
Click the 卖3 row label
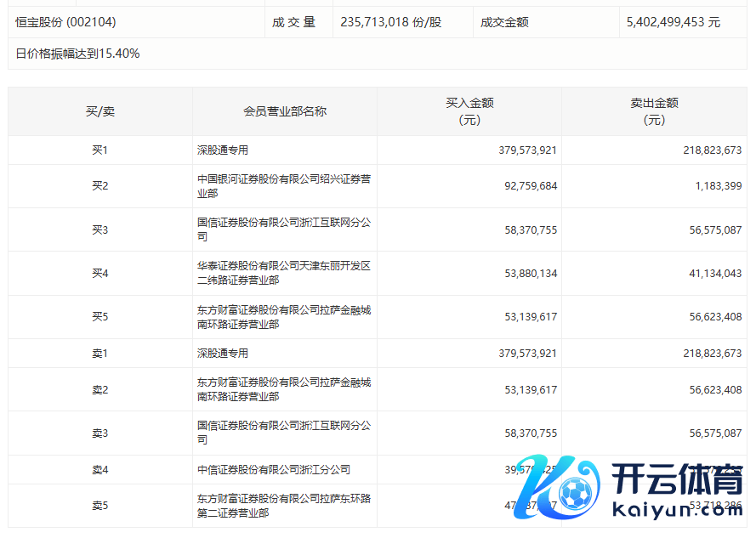(x=100, y=433)
